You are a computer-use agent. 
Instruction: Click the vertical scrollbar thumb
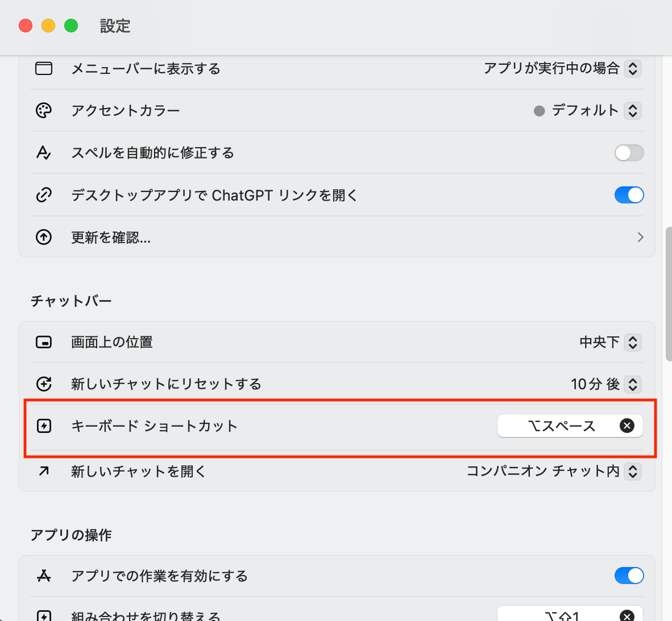[x=669, y=293]
